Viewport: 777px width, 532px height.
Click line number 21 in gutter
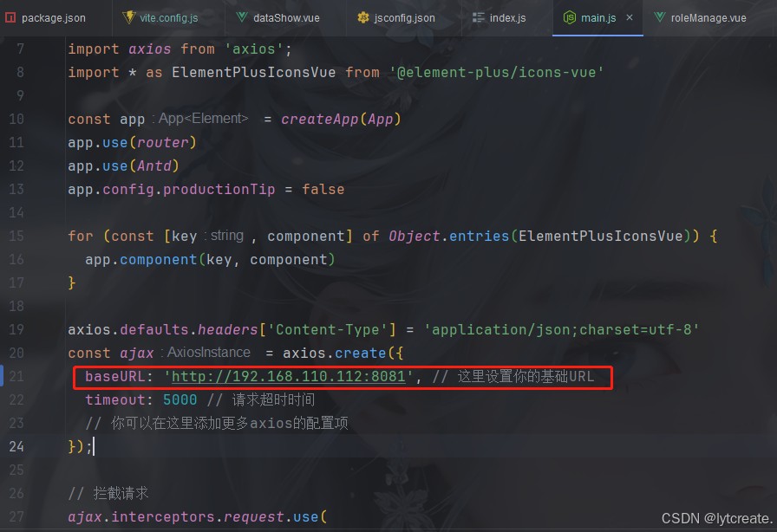click(x=16, y=376)
